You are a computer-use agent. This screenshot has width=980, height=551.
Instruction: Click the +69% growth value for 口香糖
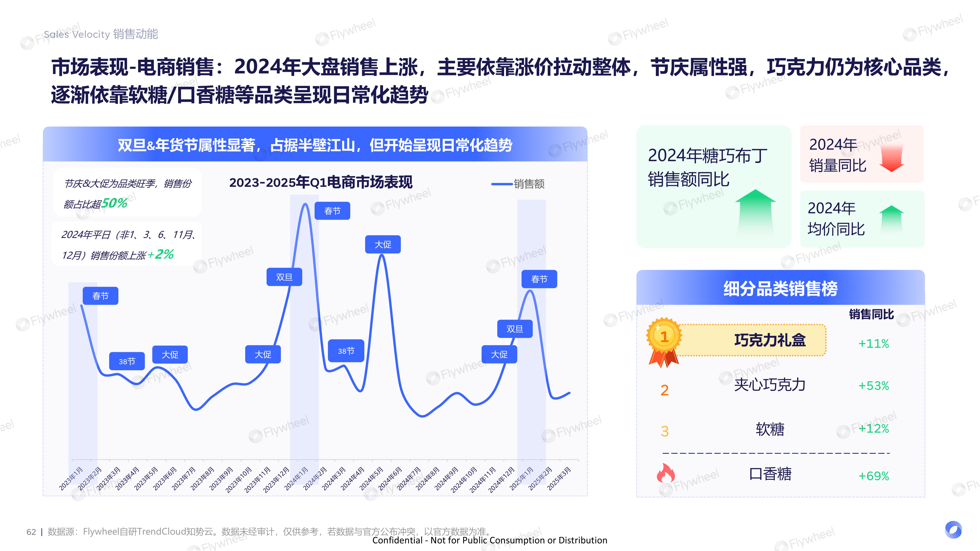click(x=874, y=476)
